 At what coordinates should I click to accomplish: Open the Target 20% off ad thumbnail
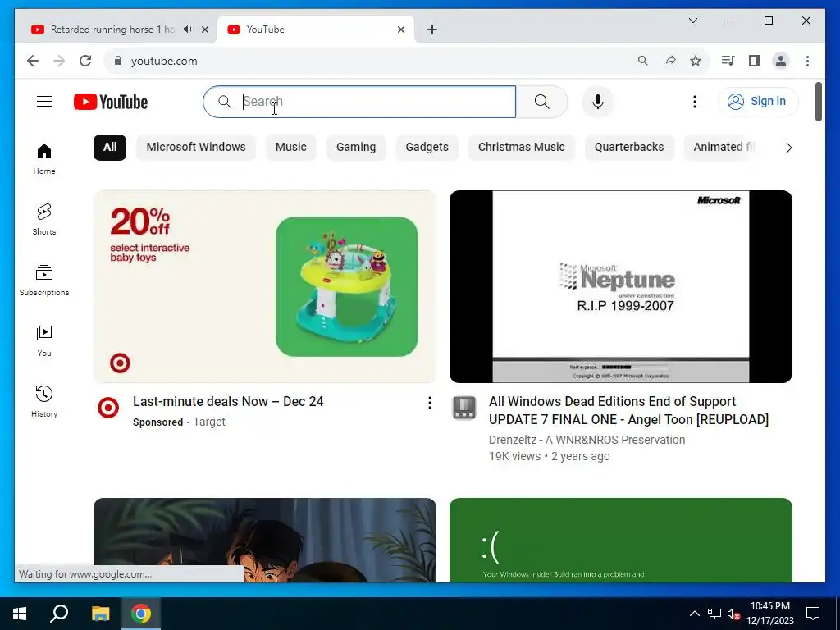pos(265,286)
